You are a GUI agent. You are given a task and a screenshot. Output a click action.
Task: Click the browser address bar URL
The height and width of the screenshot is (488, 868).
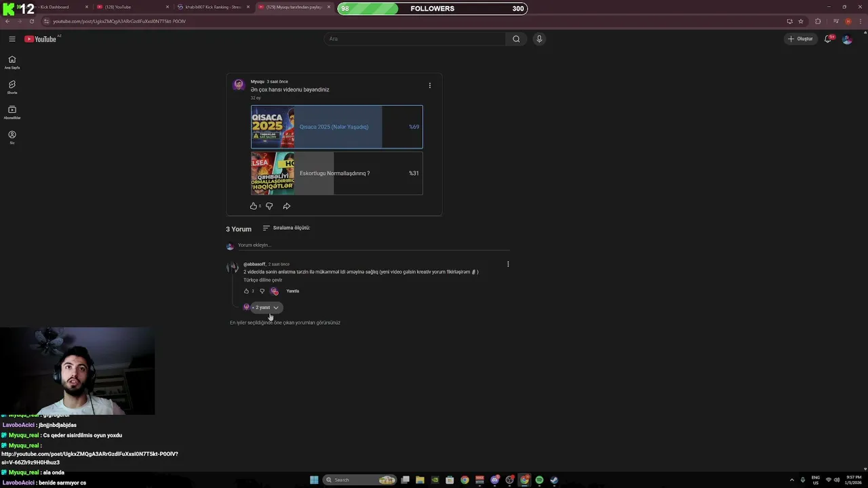(119, 21)
